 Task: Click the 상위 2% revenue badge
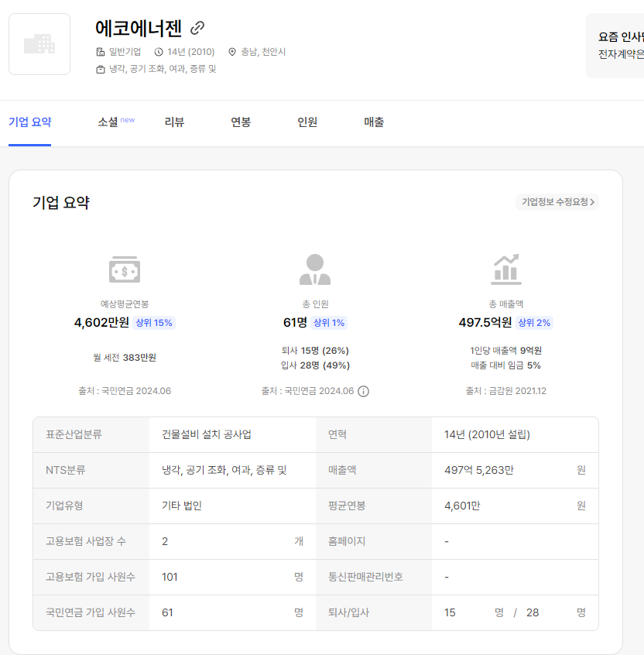[x=534, y=323]
